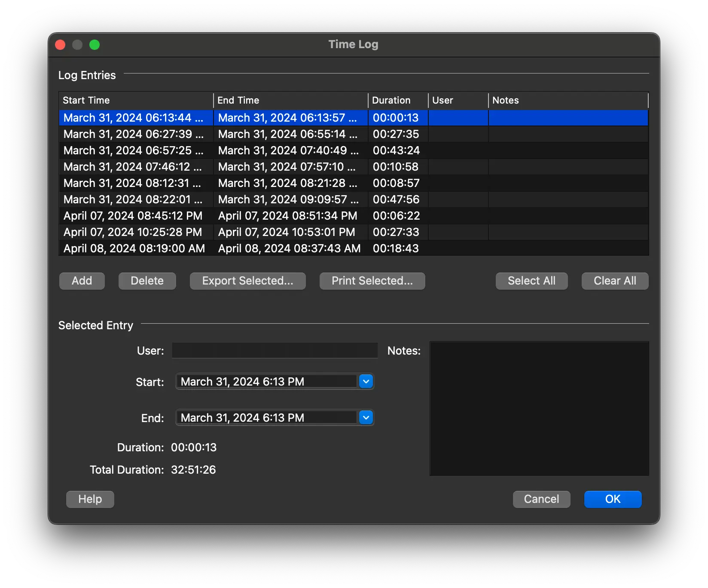Open the End date dropdown arrow

[x=366, y=417]
